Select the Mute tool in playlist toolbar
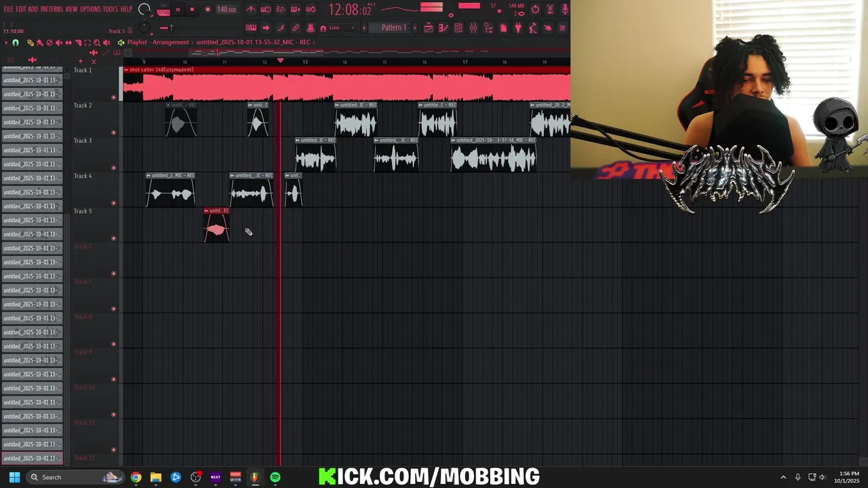868x488 pixels. point(59,42)
